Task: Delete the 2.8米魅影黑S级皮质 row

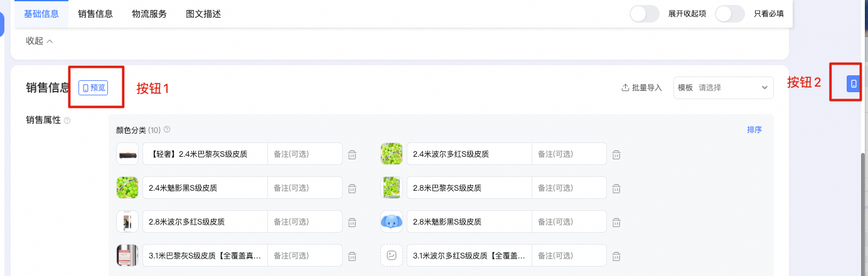Action: point(617,222)
